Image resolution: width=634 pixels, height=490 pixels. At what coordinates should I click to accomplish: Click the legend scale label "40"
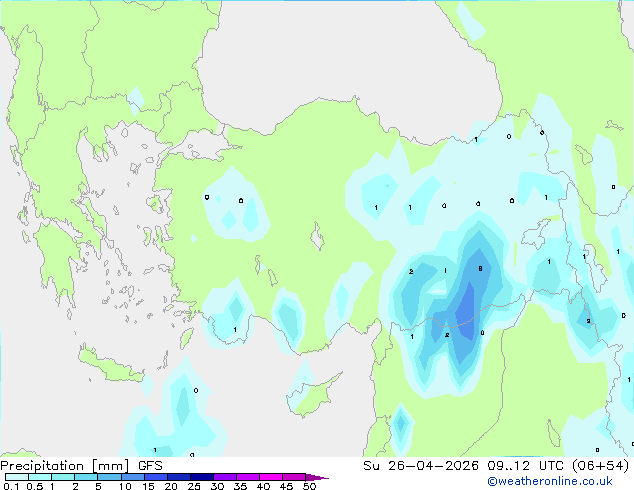point(264,486)
